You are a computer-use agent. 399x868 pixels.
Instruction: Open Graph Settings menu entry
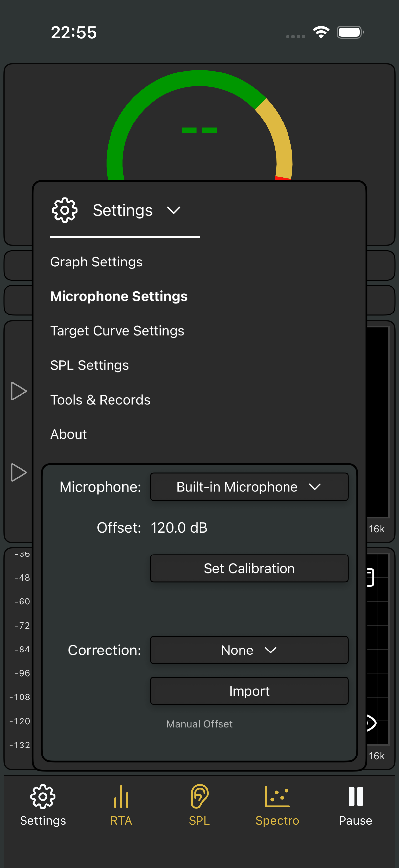click(96, 262)
